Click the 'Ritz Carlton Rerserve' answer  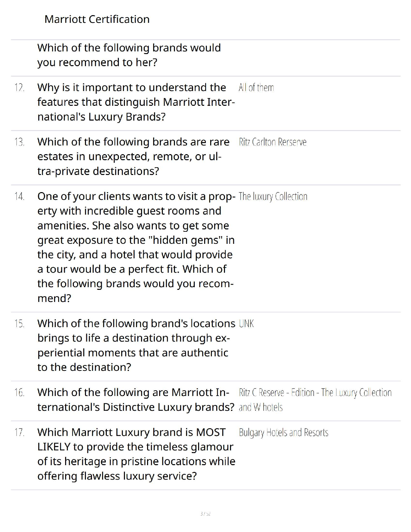(273, 142)
